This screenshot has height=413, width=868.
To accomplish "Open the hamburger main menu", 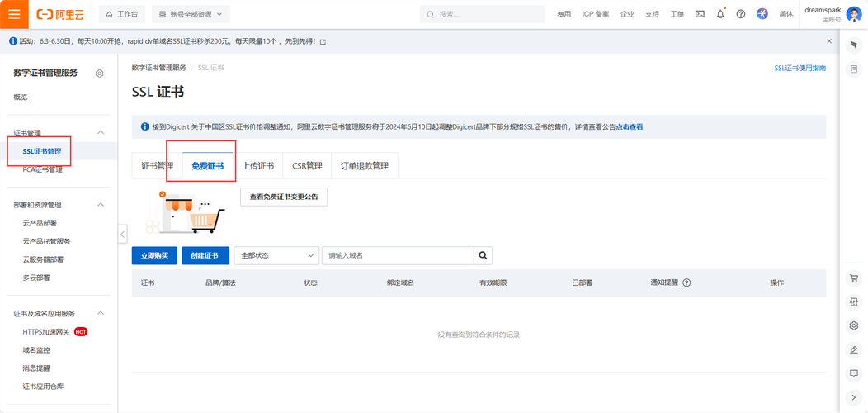I will click(14, 14).
